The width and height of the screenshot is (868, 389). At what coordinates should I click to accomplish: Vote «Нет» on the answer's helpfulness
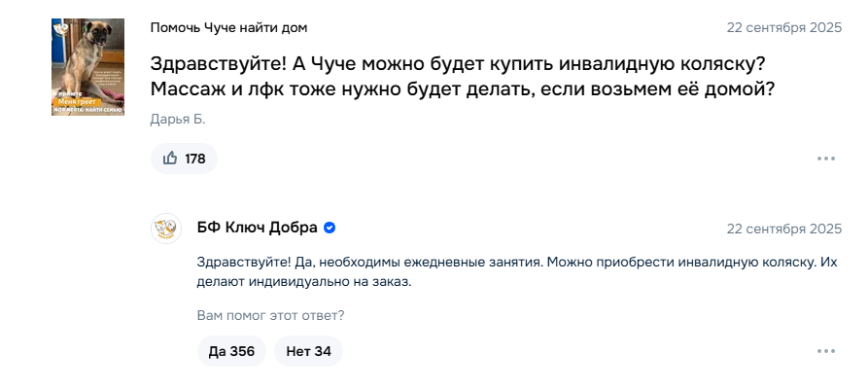pyautogui.click(x=308, y=351)
